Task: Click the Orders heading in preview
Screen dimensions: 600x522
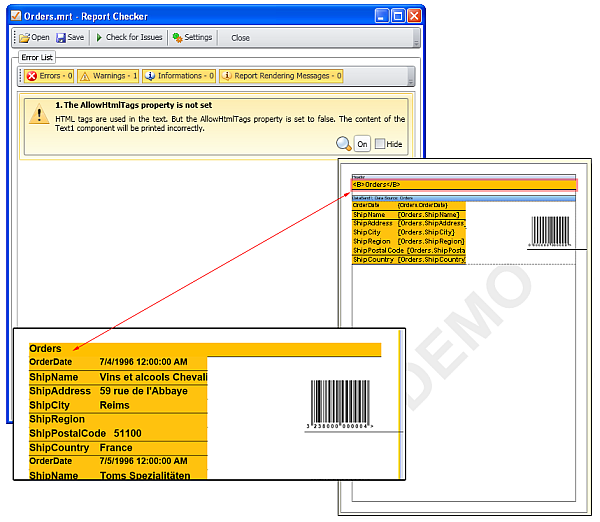Action: pos(45,349)
